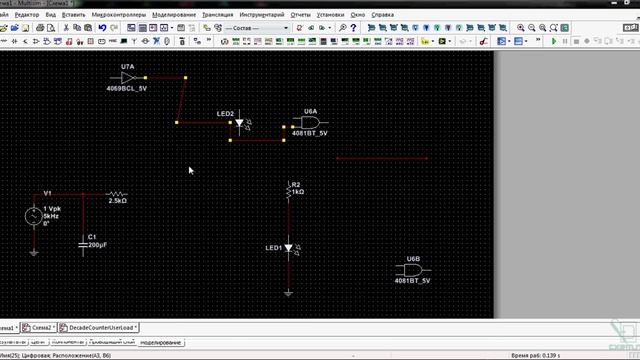The image size is (640, 360).
Task: Expand the yellow probe settings dropdown
Action: [x=433, y=41]
